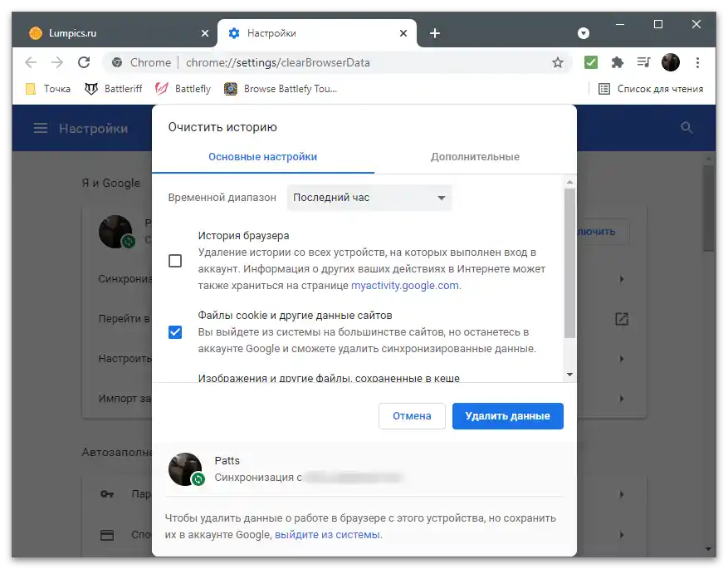728x569 pixels.
Task: Open the myactivity.google.com link
Action: [405, 285]
